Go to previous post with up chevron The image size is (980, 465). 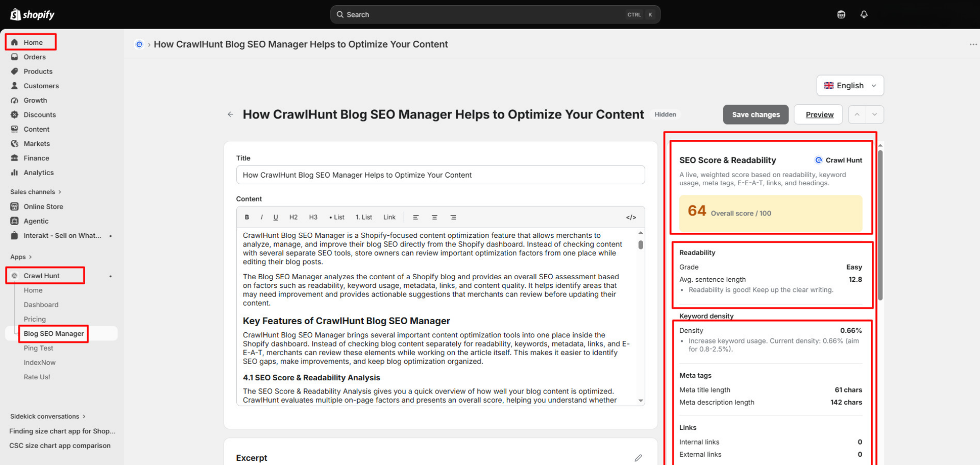pyautogui.click(x=857, y=114)
